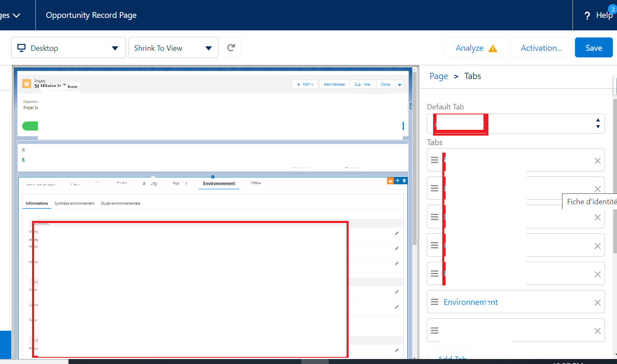Click the Projets crown record icon

(x=27, y=84)
